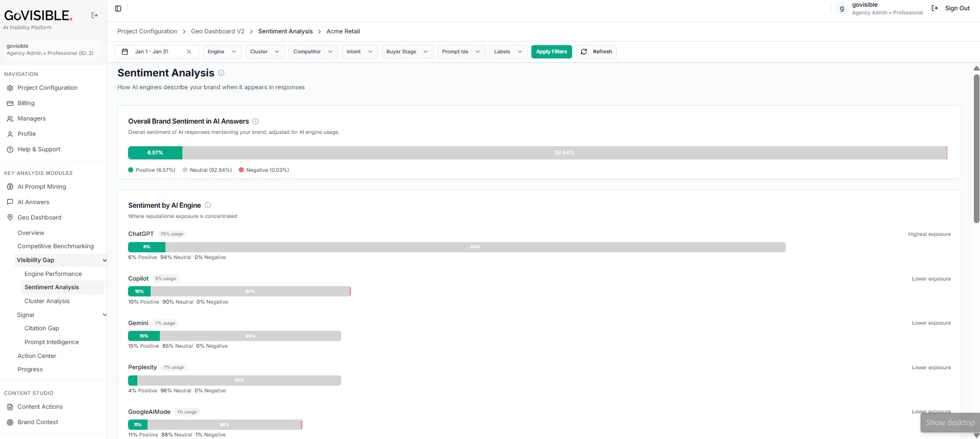Click the Managers people icon

click(x=10, y=118)
